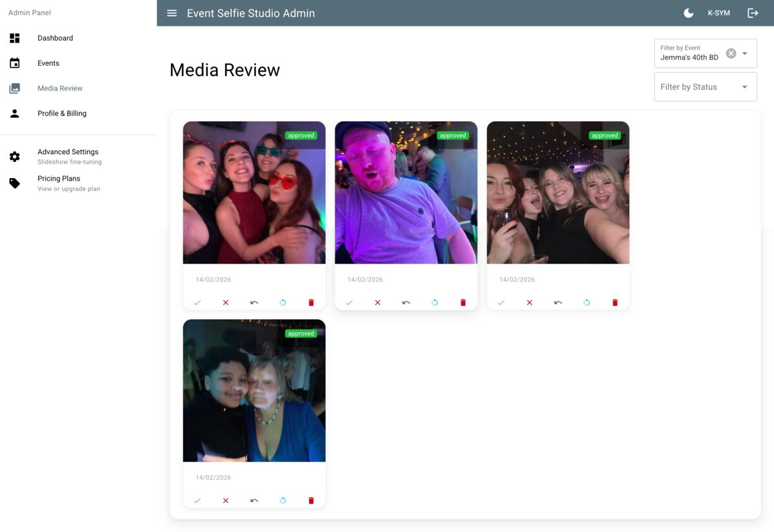Click the K-SYM account label

click(x=719, y=12)
